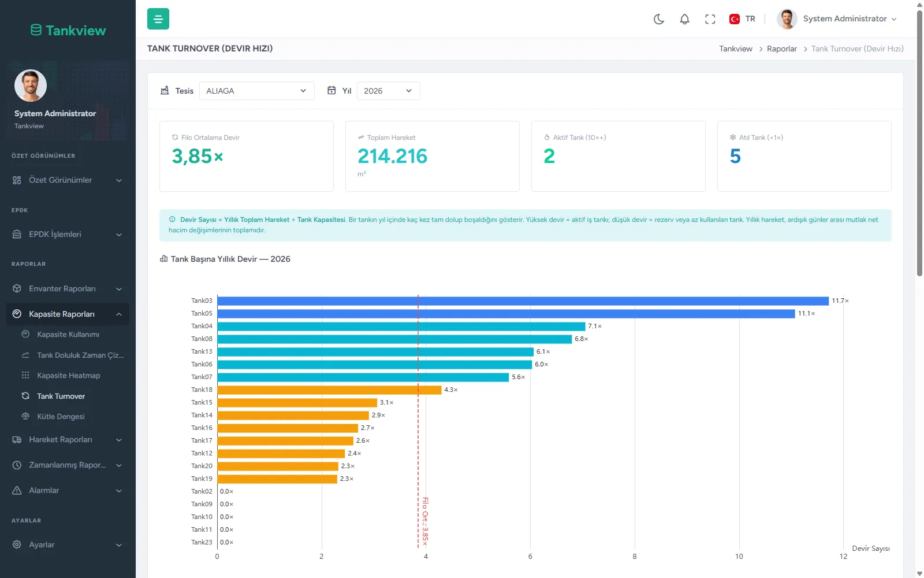Toggle fullscreen mode icon
The height and width of the screenshot is (578, 924).
[710, 19]
